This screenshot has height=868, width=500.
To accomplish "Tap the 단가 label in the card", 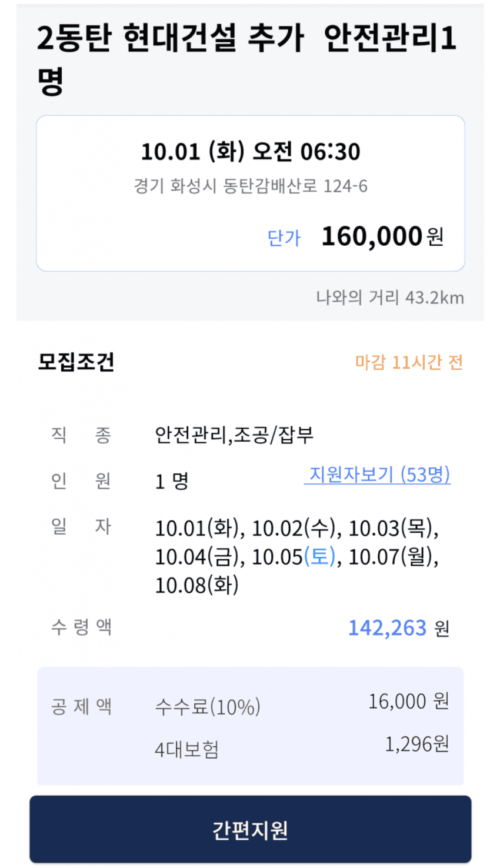I will point(284,238).
